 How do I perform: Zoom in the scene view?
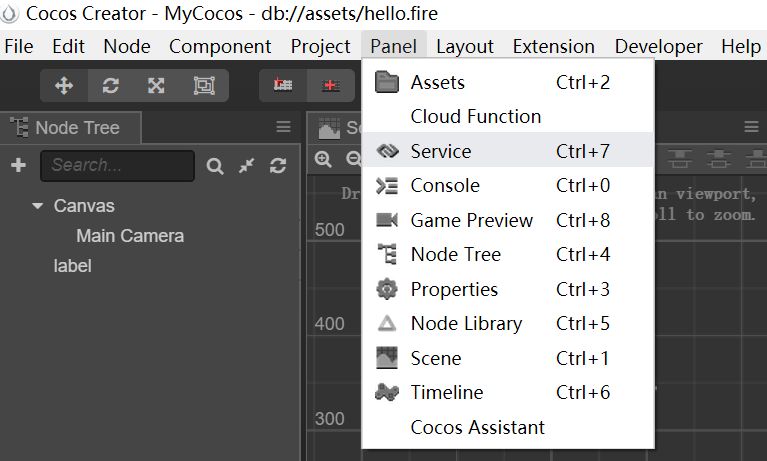coord(323,159)
